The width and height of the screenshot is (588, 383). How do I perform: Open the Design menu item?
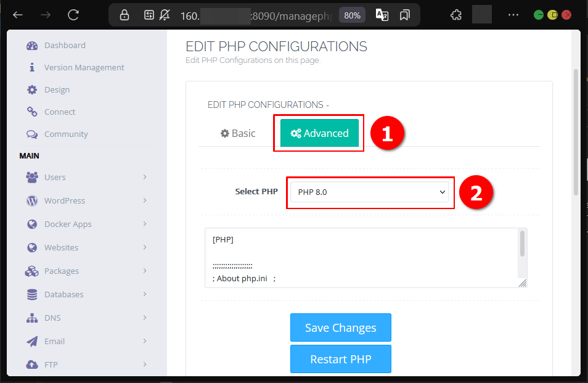coord(57,89)
